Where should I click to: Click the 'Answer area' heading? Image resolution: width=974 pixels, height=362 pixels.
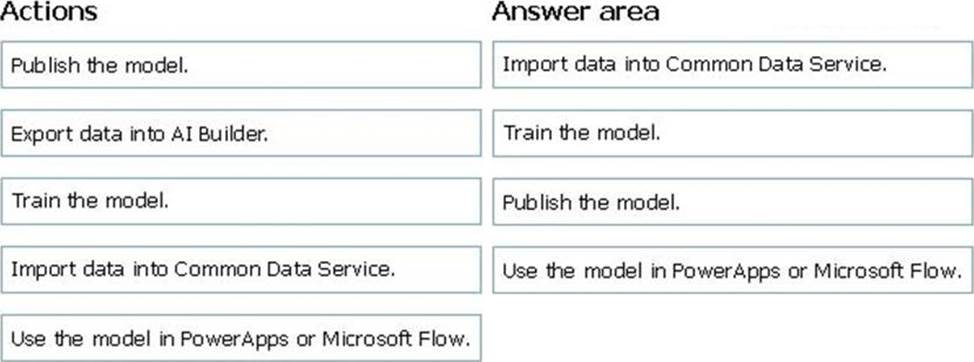(x=575, y=12)
